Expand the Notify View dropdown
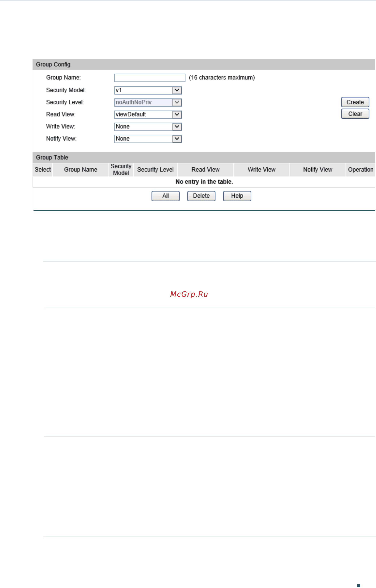 [x=148, y=139]
